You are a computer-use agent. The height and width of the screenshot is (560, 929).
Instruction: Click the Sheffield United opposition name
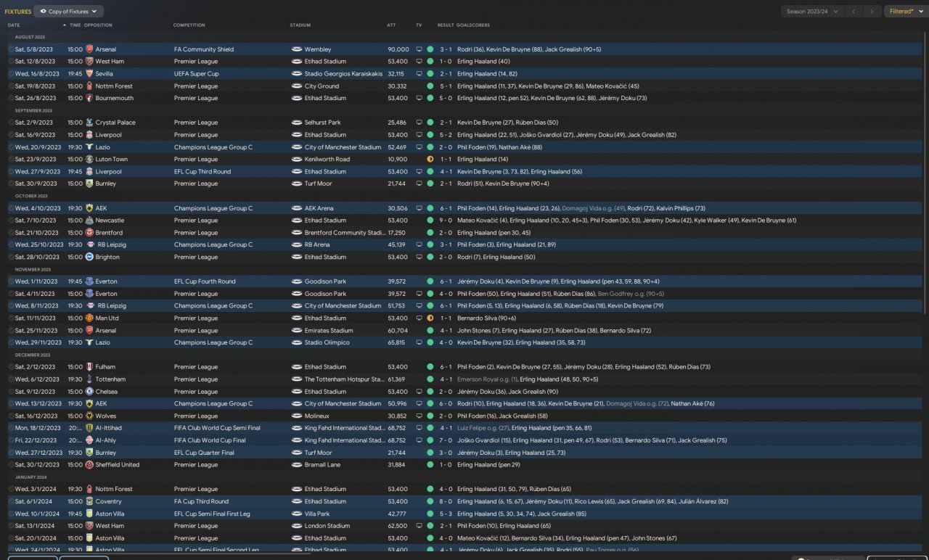(118, 465)
